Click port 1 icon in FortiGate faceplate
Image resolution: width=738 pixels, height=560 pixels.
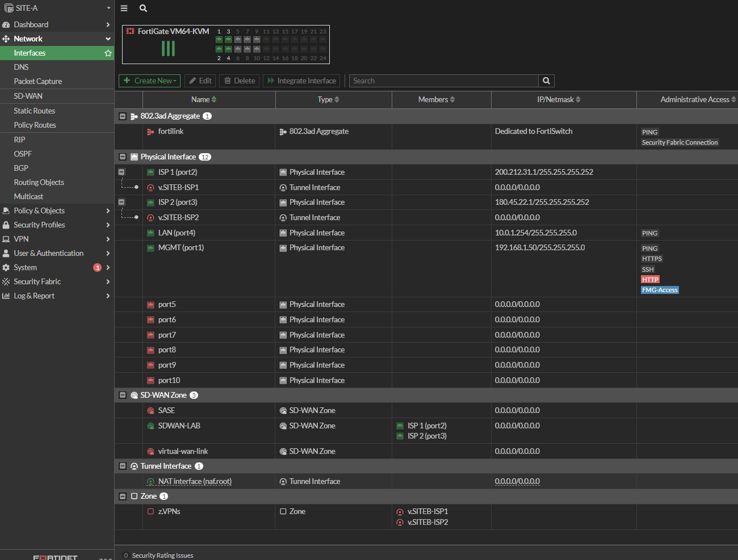[x=219, y=40]
